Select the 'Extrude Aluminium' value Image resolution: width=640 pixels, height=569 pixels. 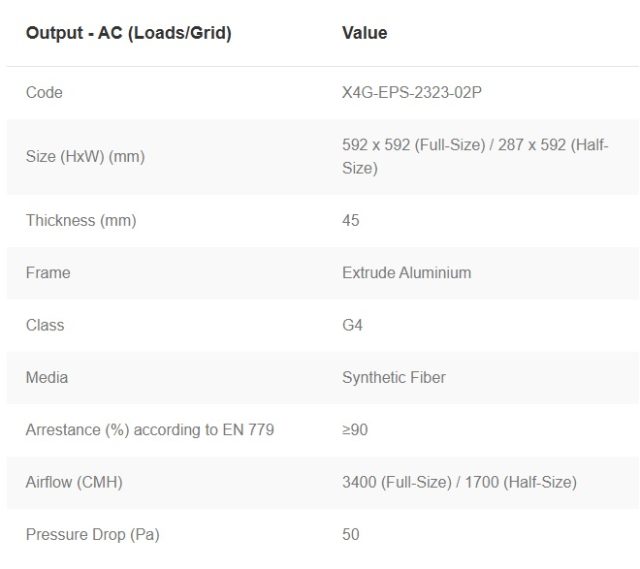click(406, 272)
